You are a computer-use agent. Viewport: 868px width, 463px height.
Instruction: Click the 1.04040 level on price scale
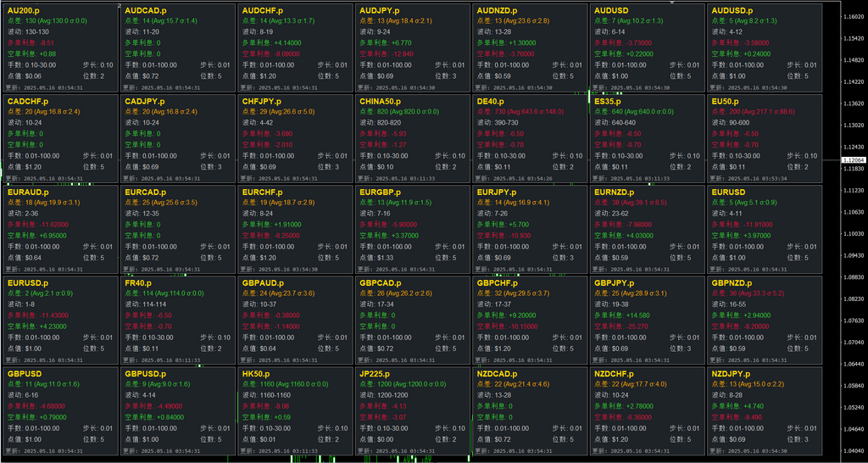pyautogui.click(x=853, y=451)
